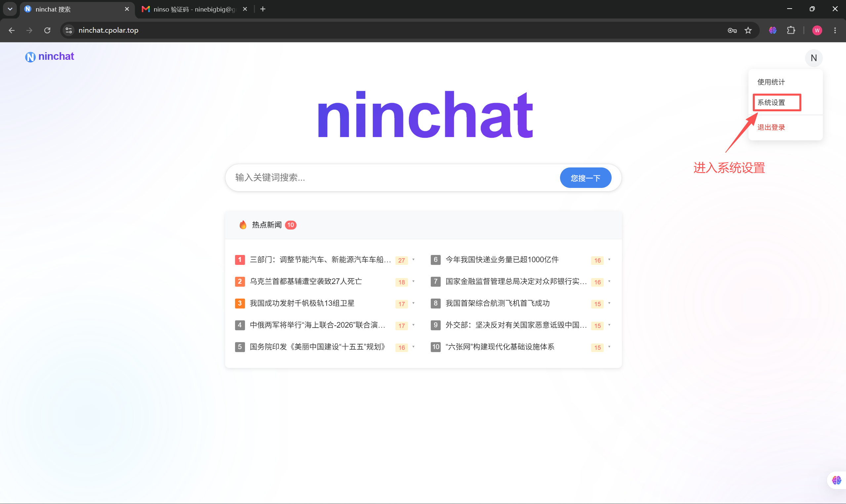The image size is (846, 504).
Task: Expand the arrow for news item 5
Action: [413, 347]
